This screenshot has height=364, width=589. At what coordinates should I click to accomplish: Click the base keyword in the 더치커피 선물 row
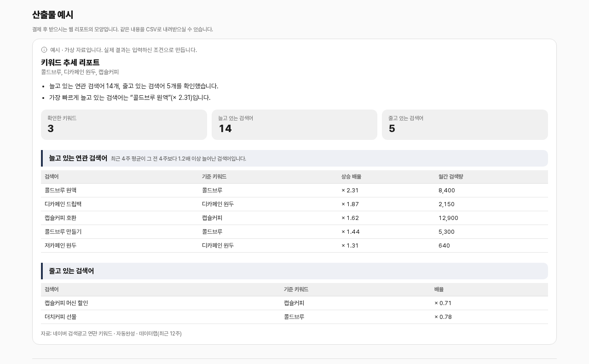coord(294,317)
